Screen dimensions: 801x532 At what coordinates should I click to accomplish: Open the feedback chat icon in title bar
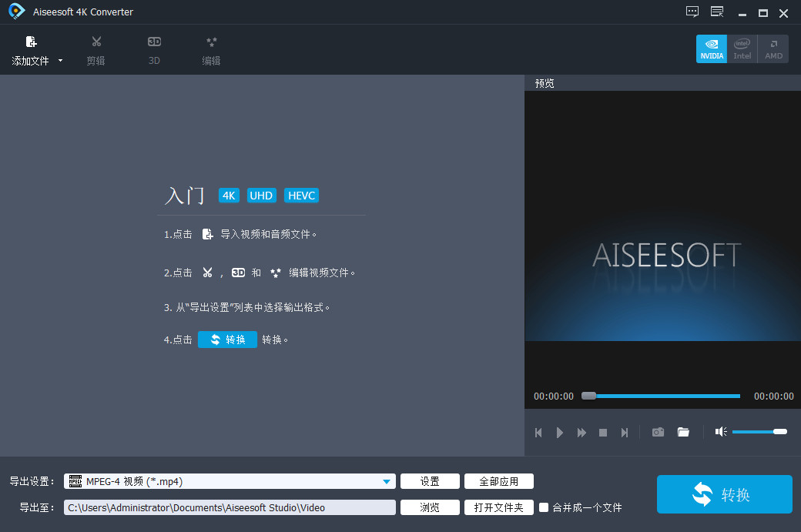click(x=692, y=12)
